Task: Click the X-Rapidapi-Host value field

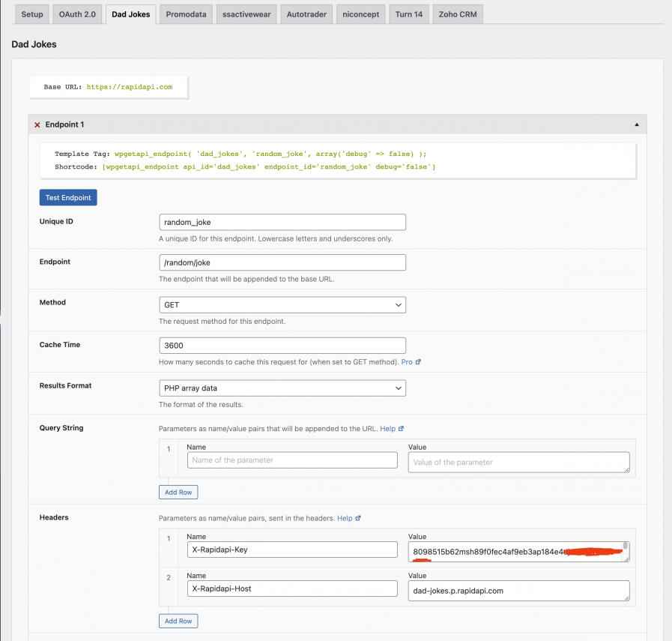Action: click(518, 591)
